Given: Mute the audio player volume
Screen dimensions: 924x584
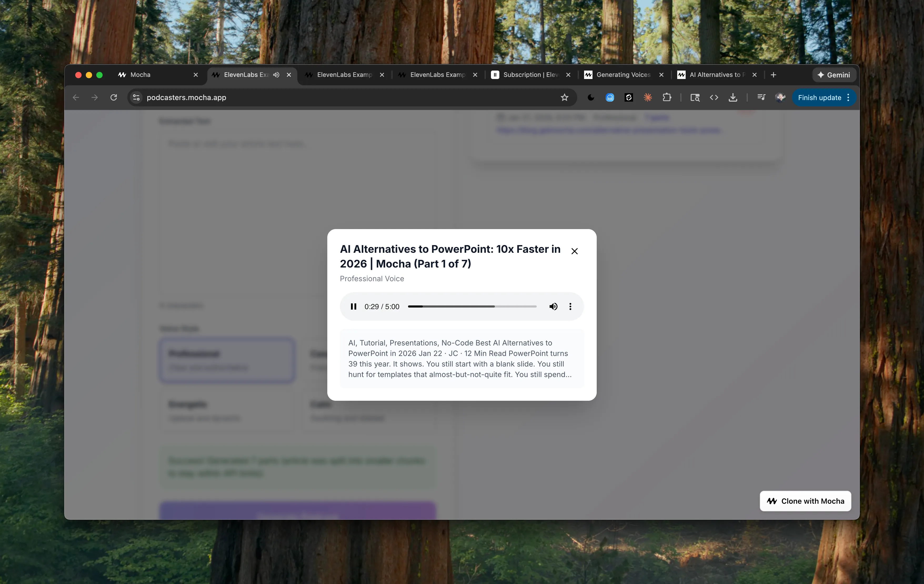Looking at the screenshot, I should pos(553,306).
